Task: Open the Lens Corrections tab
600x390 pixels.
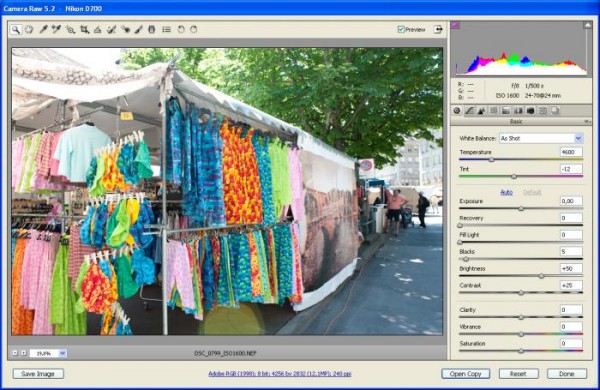Action: (x=518, y=111)
